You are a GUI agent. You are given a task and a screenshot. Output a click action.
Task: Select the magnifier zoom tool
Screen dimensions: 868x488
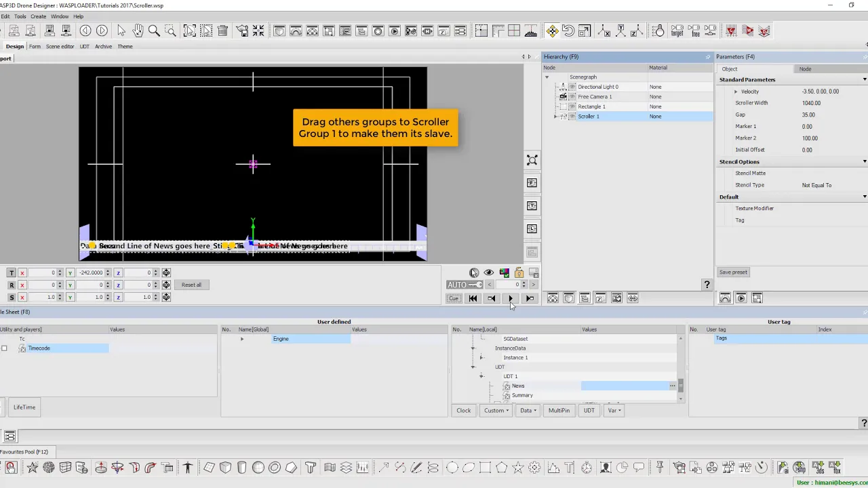(154, 30)
